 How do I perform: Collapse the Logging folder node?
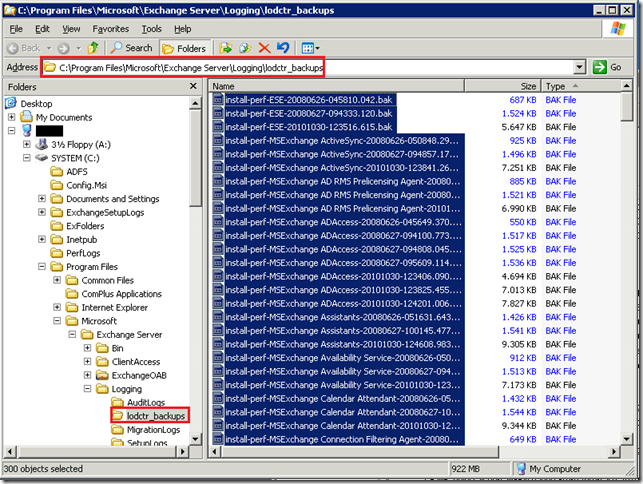tap(87, 388)
